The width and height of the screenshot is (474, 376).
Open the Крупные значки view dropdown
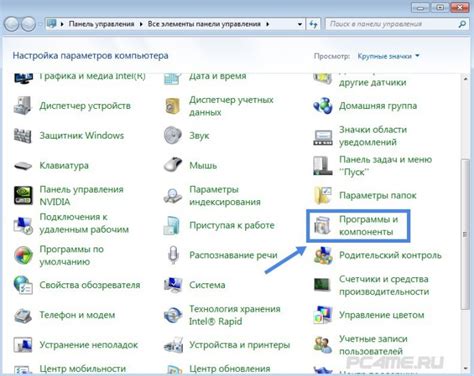pos(388,56)
